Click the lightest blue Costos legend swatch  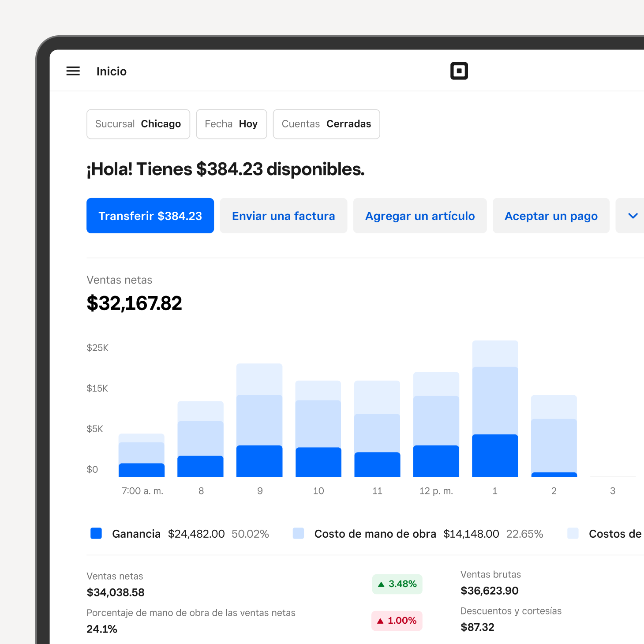(573, 533)
